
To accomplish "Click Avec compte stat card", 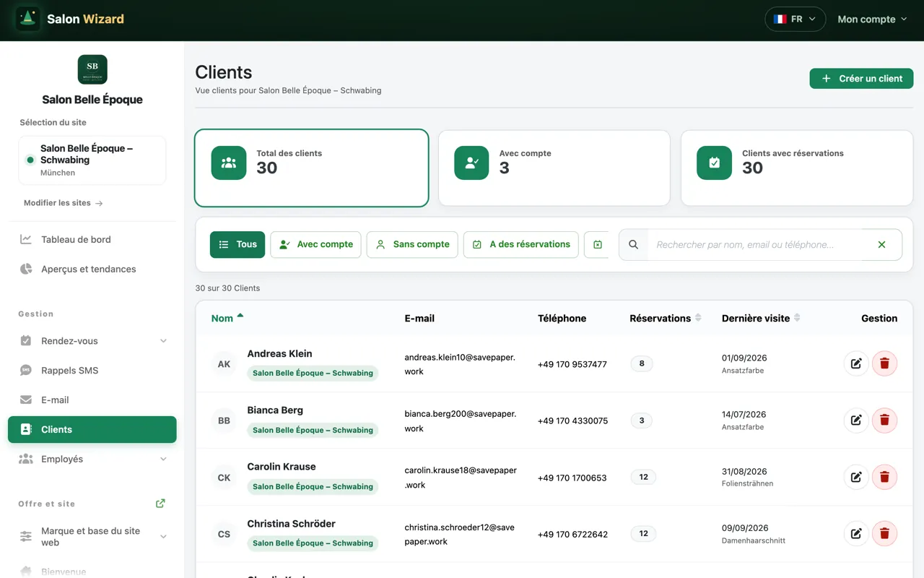I will pos(554,168).
